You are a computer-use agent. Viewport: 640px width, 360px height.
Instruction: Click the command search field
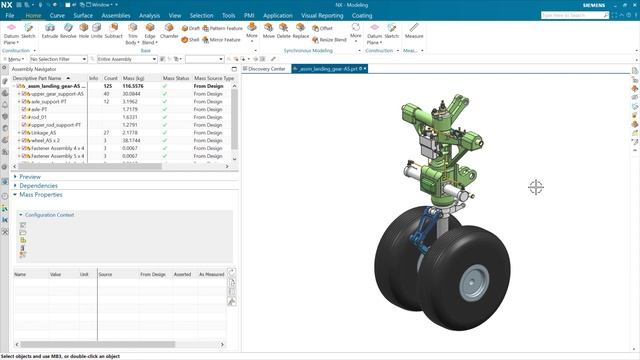(x=575, y=15)
